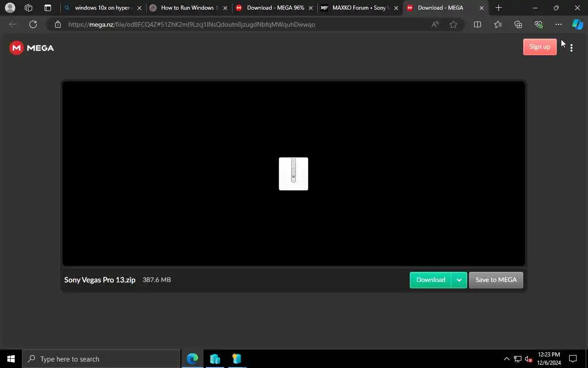Screen dimensions: 588x368
Task: Click the zip file icon thumbnail
Action: [x=294, y=173]
